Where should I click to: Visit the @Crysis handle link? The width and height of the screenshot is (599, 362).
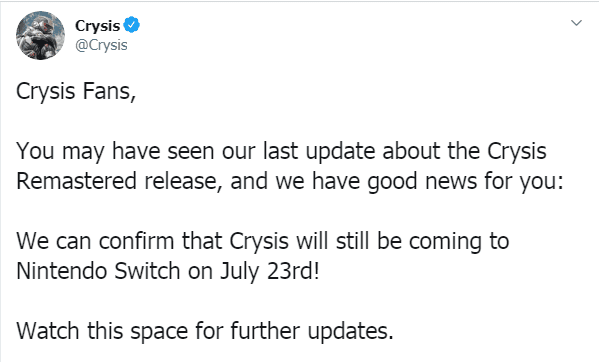tap(101, 45)
